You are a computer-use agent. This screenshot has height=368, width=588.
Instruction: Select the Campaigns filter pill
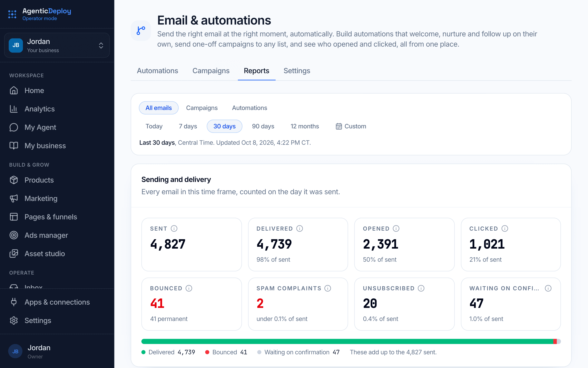(x=202, y=108)
